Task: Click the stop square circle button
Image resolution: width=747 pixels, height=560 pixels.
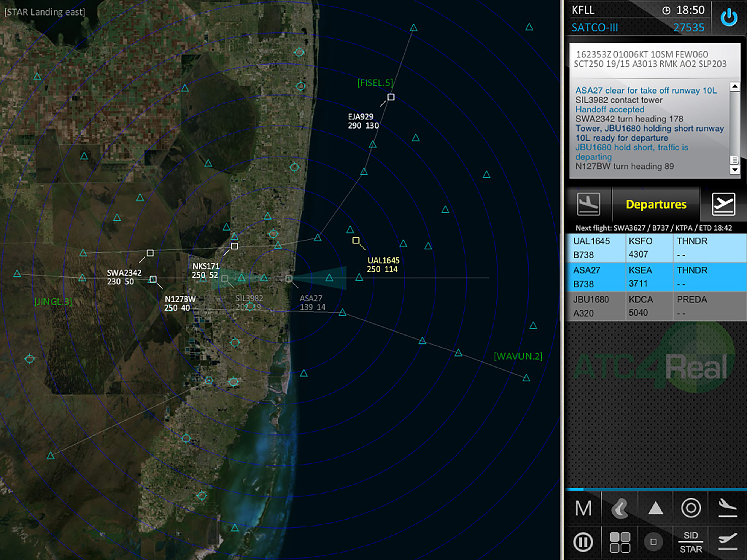Action: click(653, 542)
